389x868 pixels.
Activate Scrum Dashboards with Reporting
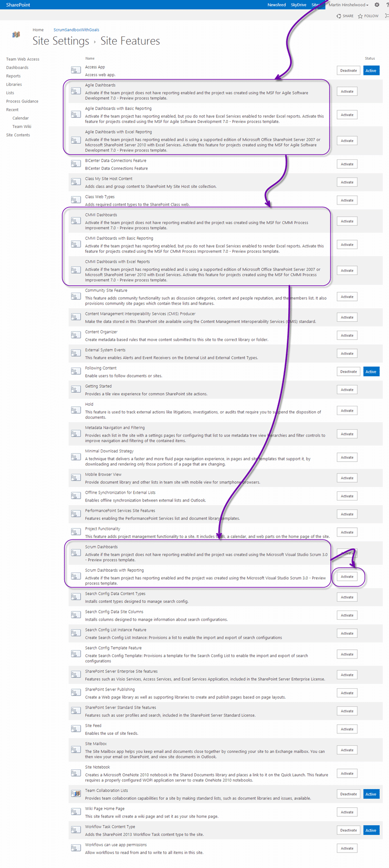click(x=347, y=577)
